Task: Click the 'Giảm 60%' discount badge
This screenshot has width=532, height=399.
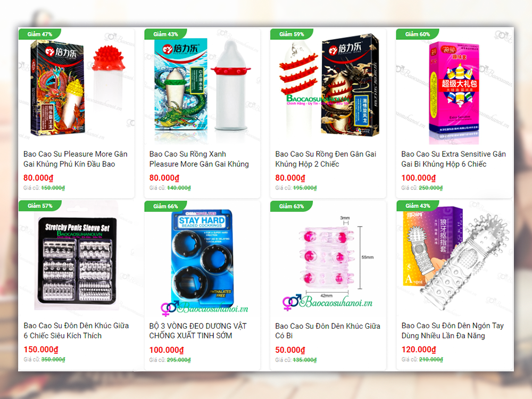Action: 417,34
